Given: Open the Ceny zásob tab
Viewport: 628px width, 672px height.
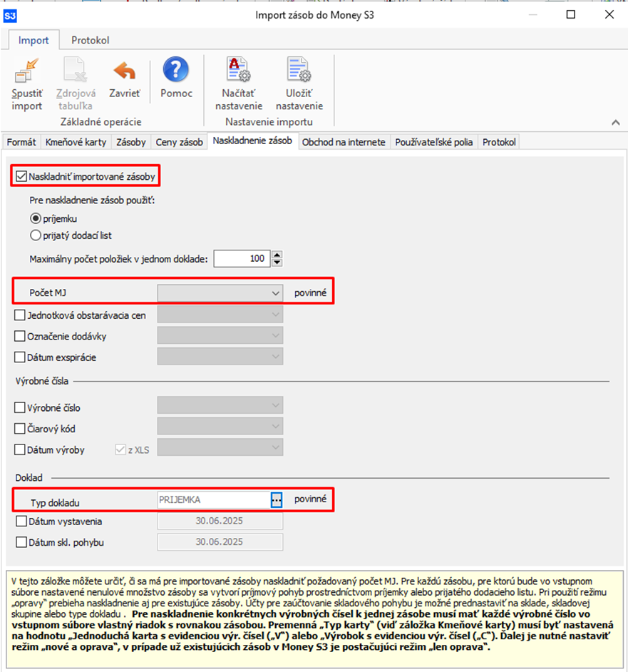Looking at the screenshot, I should tap(179, 142).
